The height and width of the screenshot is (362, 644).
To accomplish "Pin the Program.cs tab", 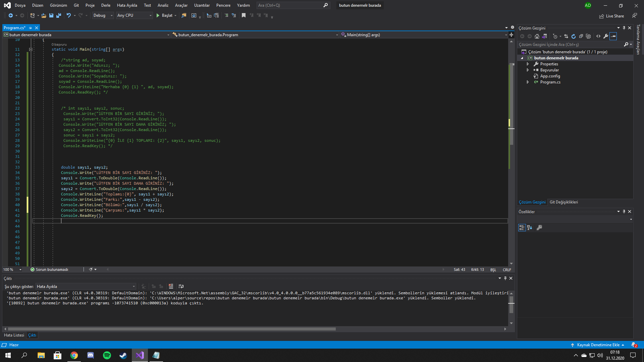I will pyautogui.click(x=31, y=28).
